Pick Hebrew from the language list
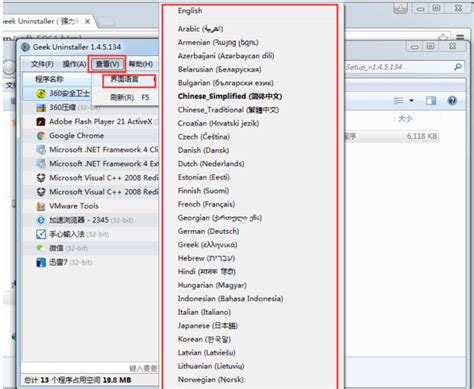Screen dimensions: 474x389 (206, 258)
